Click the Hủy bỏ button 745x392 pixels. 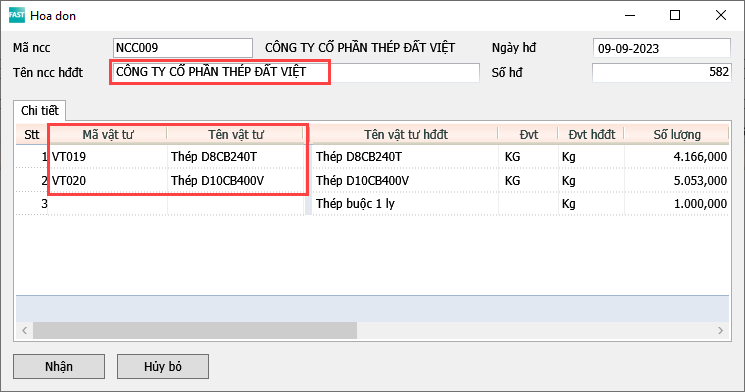click(x=162, y=366)
